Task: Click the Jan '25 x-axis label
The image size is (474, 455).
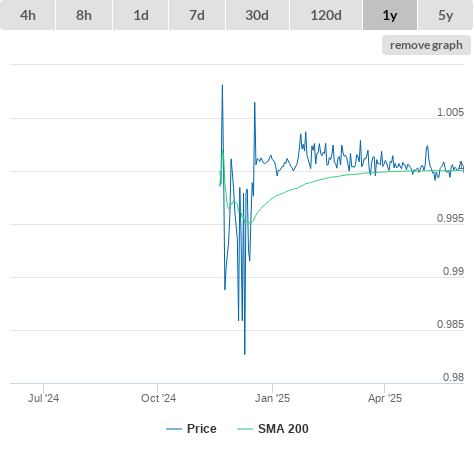Action: point(272,398)
